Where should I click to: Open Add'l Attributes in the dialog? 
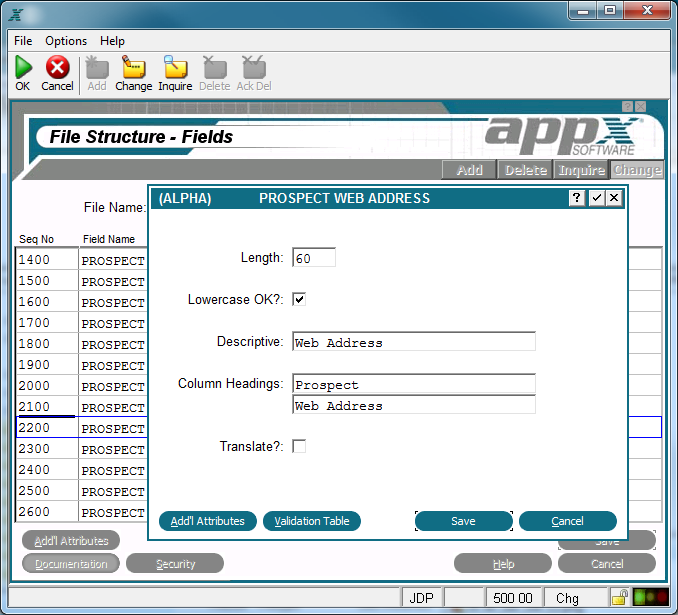(208, 521)
